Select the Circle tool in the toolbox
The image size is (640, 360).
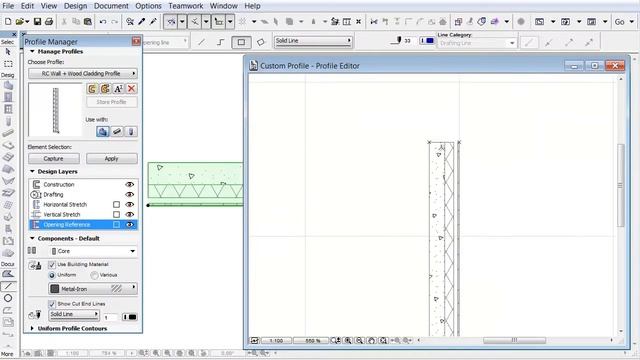click(8, 298)
